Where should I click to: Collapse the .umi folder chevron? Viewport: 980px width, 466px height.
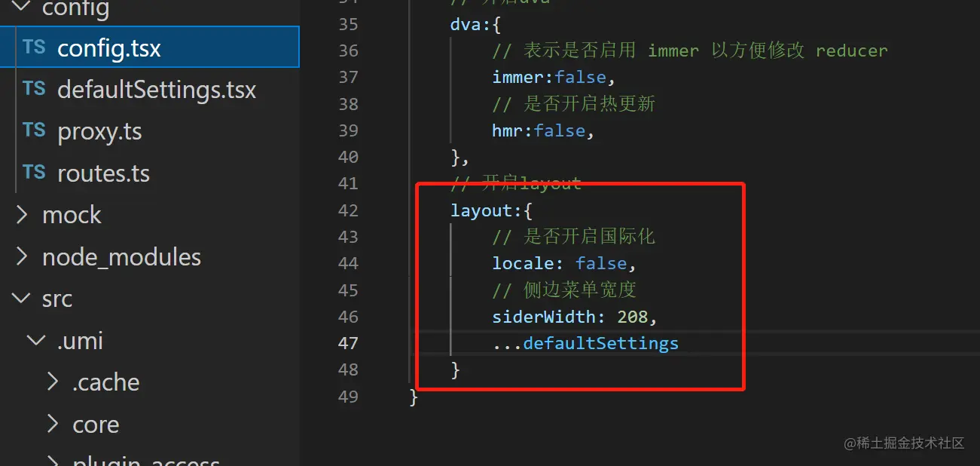(x=37, y=341)
